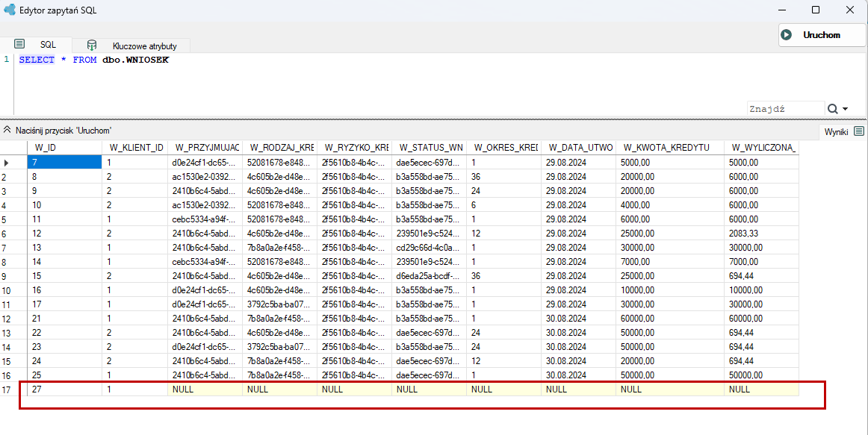Collapse panel via chevron beside Naciśnij przycisk

tap(7, 131)
